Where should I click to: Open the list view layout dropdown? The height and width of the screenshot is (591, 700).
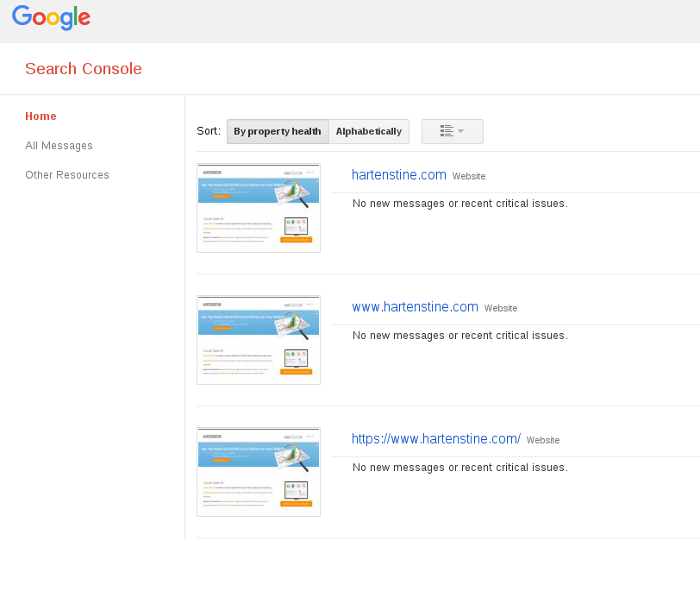pos(453,131)
